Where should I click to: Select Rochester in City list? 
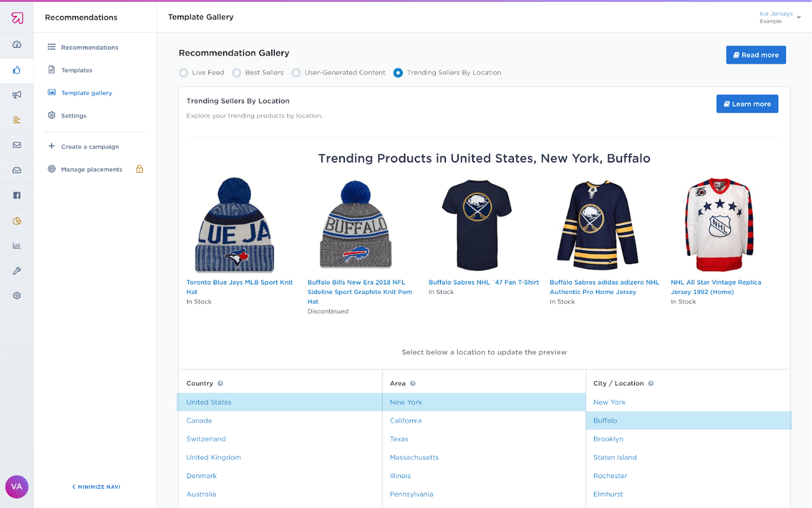coord(610,476)
